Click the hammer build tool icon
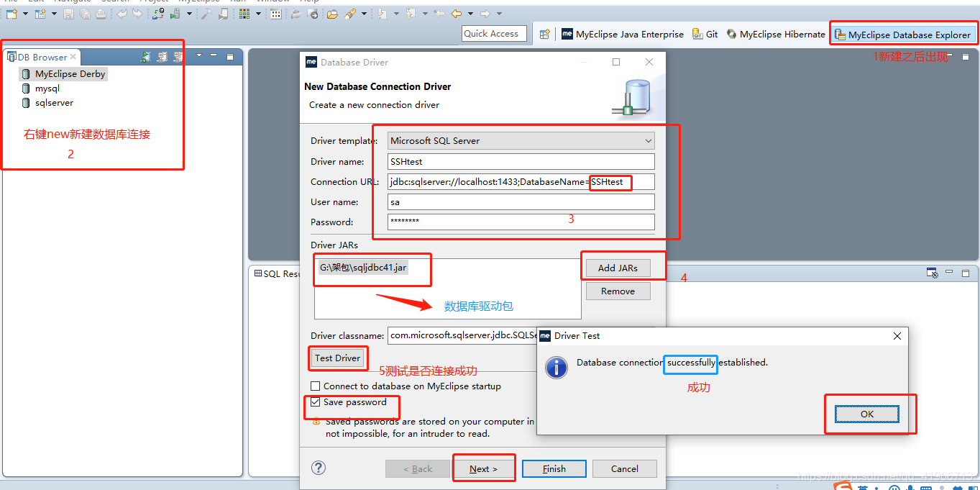 coord(208,14)
